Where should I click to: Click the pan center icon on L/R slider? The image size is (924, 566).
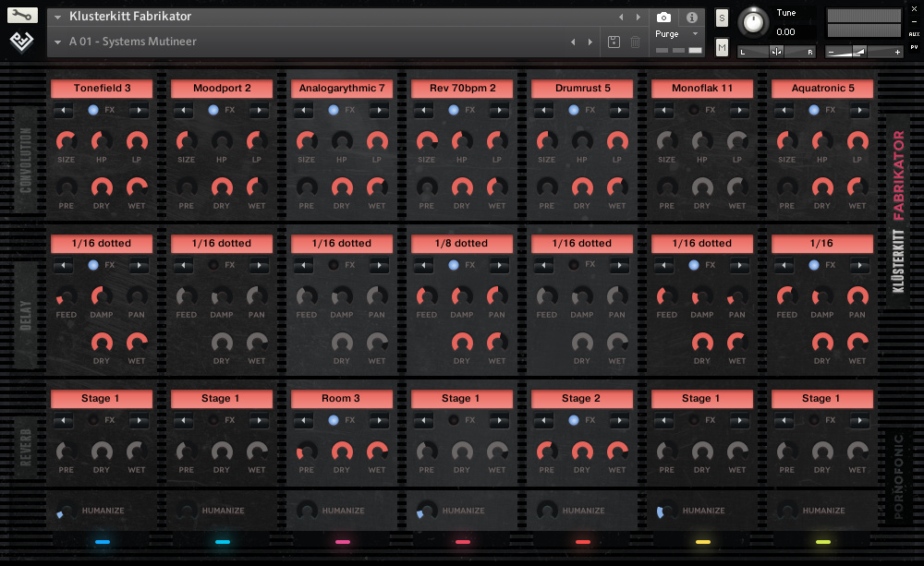pyautogui.click(x=776, y=52)
